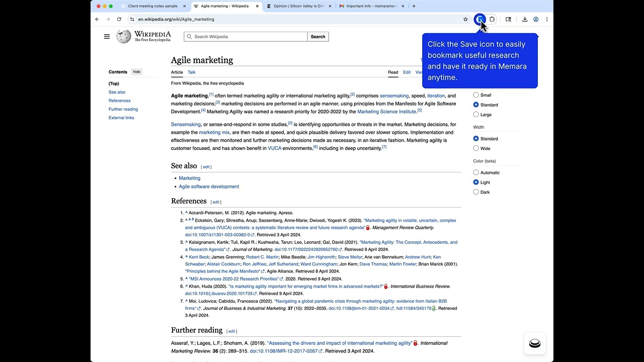Reload the page with refresh icon
The height and width of the screenshot is (362, 644).
(119, 19)
